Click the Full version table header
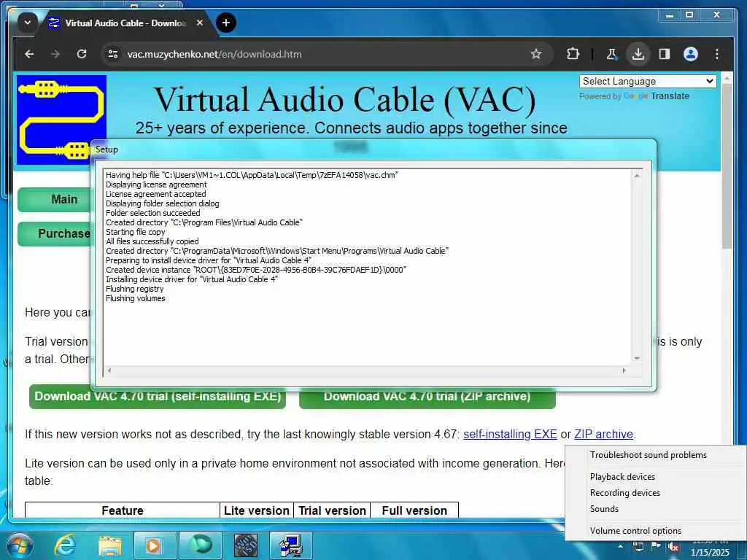The height and width of the screenshot is (560, 747). pos(414,510)
